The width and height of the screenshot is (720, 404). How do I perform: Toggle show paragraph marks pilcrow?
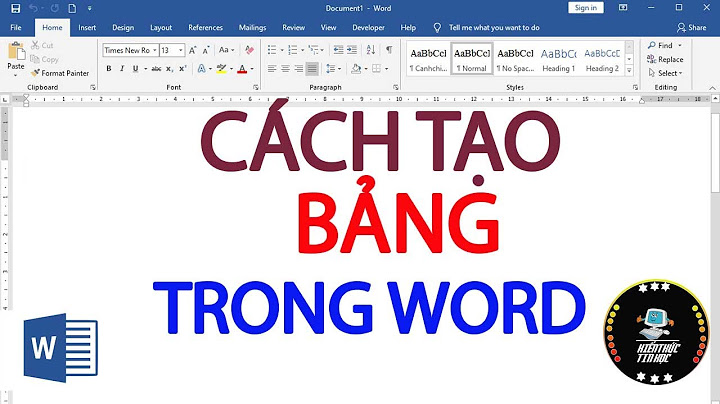(389, 50)
